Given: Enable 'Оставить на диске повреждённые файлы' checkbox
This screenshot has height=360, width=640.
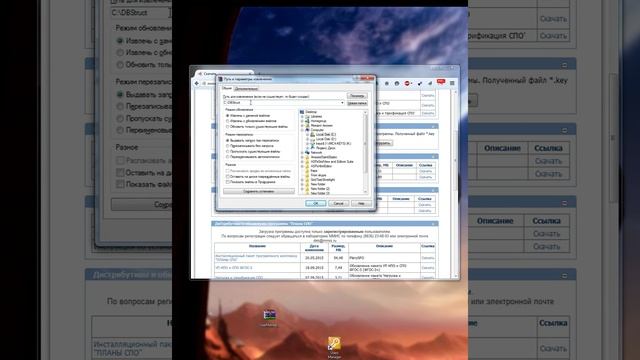Looking at the screenshot, I should [227, 177].
